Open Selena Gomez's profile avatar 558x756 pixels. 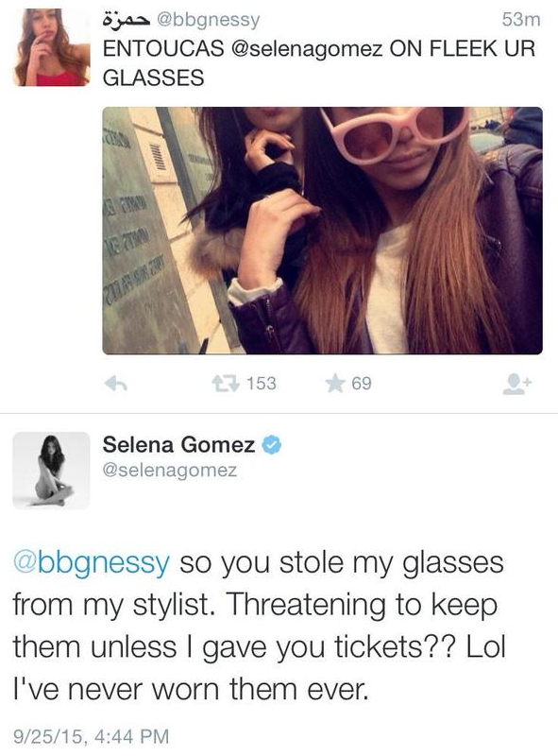point(51,470)
